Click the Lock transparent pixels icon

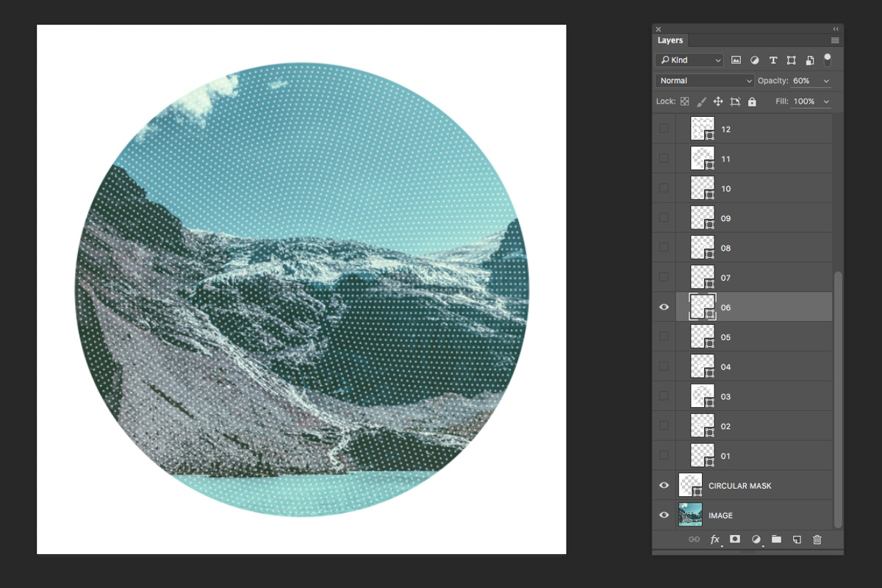pyautogui.click(x=684, y=101)
